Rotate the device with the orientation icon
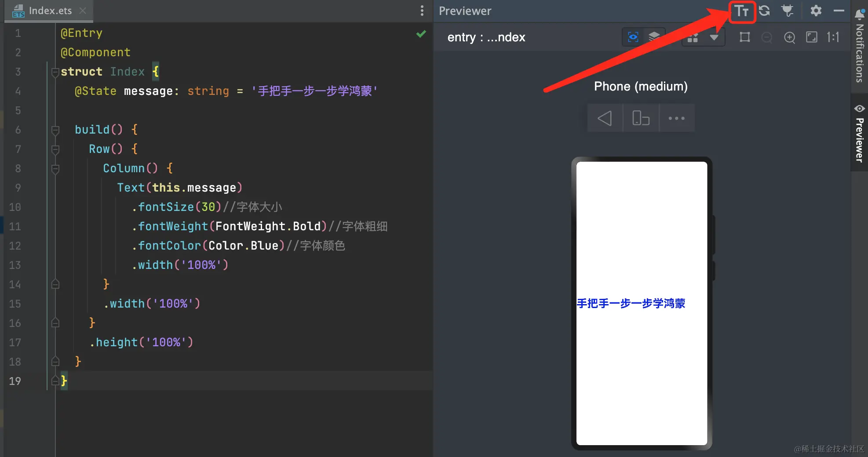This screenshot has width=868, height=457. (x=641, y=118)
